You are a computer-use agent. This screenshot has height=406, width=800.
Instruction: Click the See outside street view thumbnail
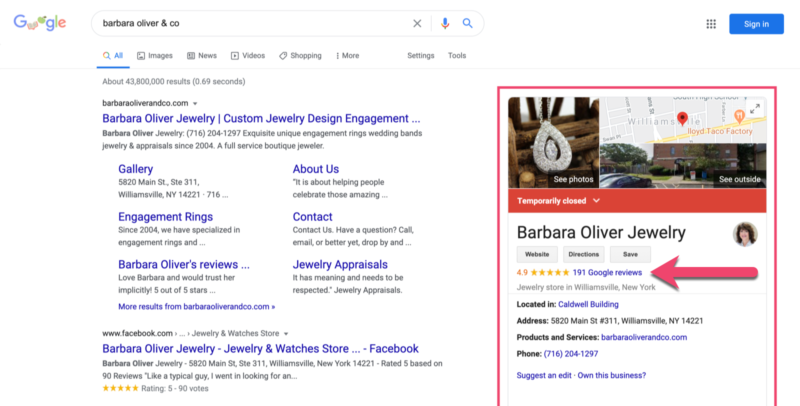coord(683,166)
